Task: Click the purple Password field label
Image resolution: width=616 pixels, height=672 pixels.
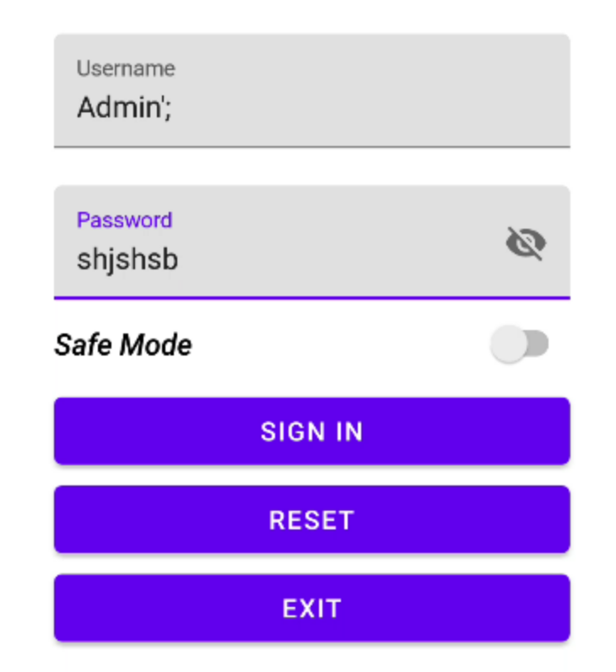Action: pos(124,220)
